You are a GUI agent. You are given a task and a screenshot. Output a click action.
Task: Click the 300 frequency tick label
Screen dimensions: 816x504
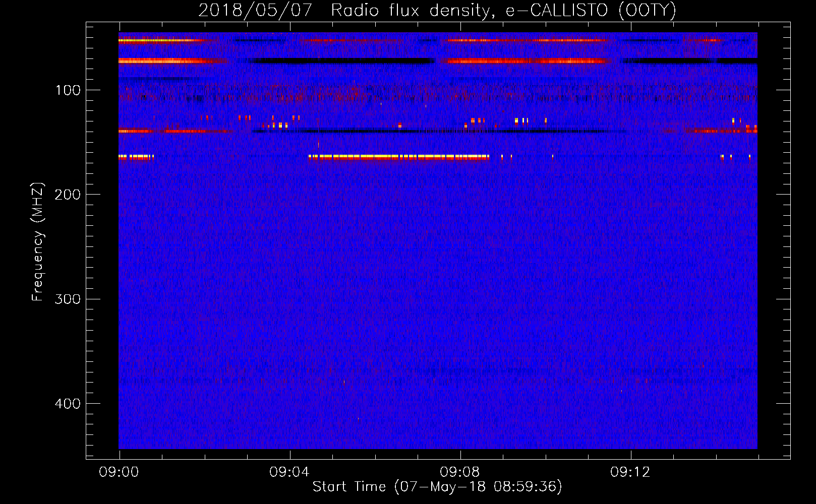click(x=67, y=299)
